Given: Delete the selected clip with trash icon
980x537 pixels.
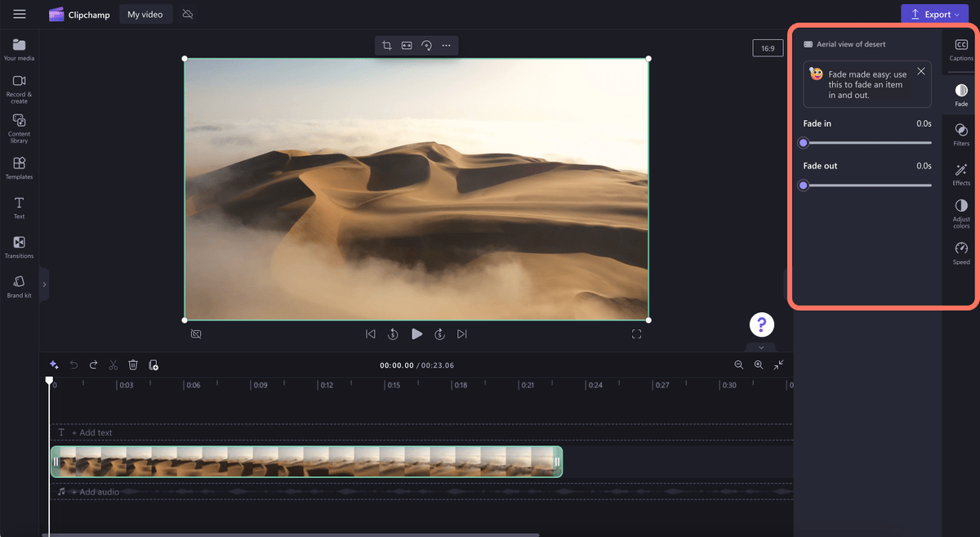Looking at the screenshot, I should 133,365.
